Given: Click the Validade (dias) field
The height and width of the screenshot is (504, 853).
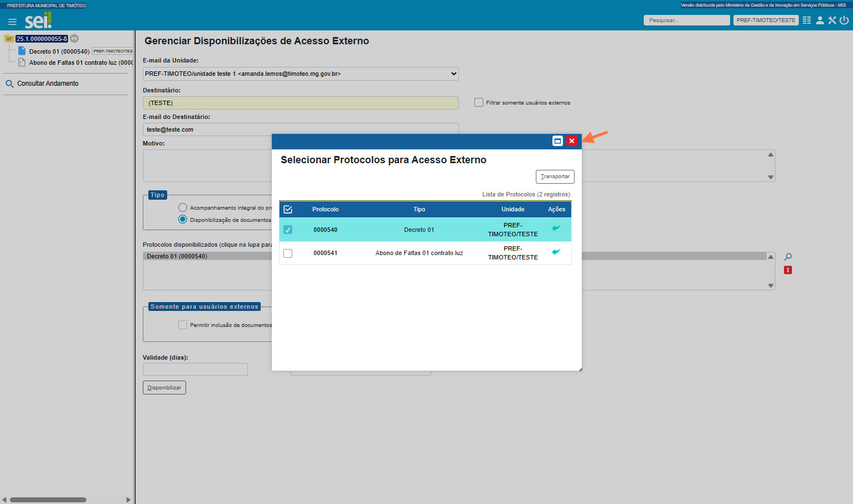Looking at the screenshot, I should pyautogui.click(x=195, y=369).
